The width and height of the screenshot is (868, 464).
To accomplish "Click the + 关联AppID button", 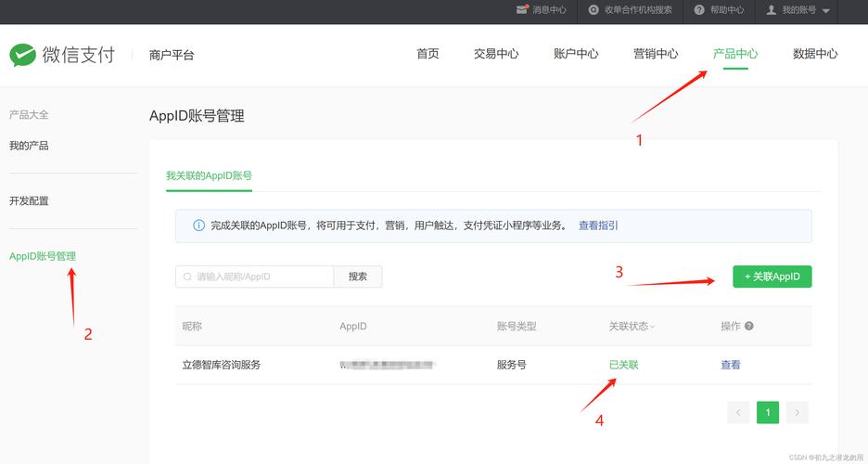I will click(772, 277).
